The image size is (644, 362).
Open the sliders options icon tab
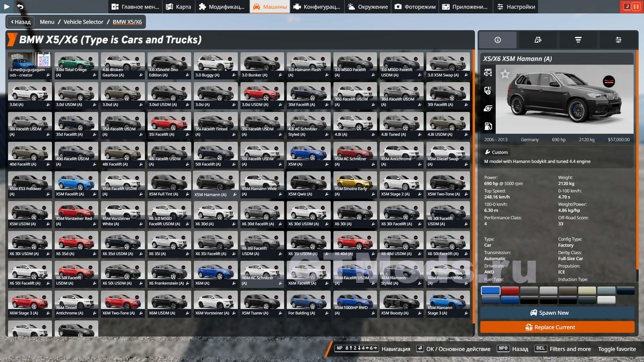click(x=618, y=40)
